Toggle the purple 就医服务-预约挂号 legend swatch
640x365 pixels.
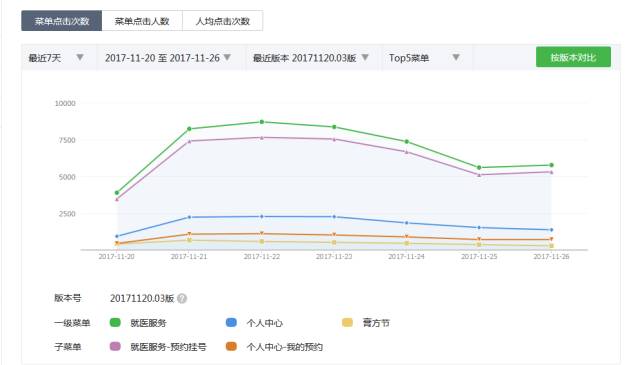coord(115,347)
